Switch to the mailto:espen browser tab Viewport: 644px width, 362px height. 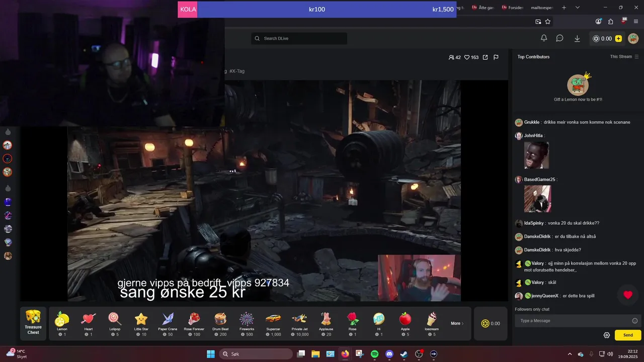[541, 8]
